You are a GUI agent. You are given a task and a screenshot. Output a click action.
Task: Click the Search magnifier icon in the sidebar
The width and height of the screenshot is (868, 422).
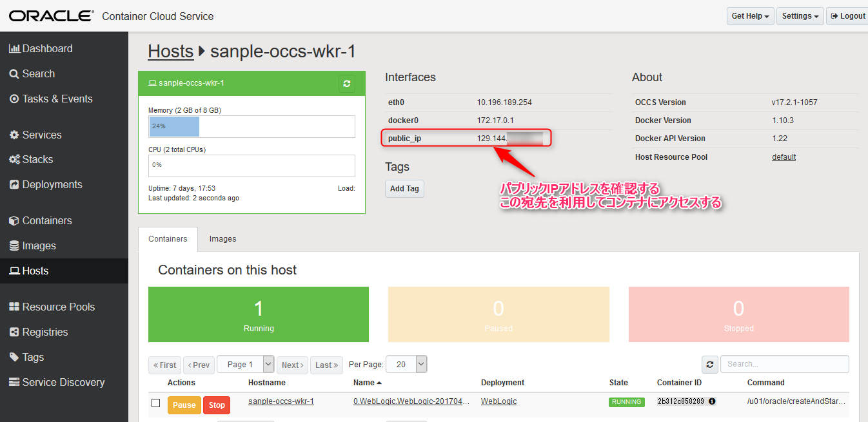click(x=14, y=73)
